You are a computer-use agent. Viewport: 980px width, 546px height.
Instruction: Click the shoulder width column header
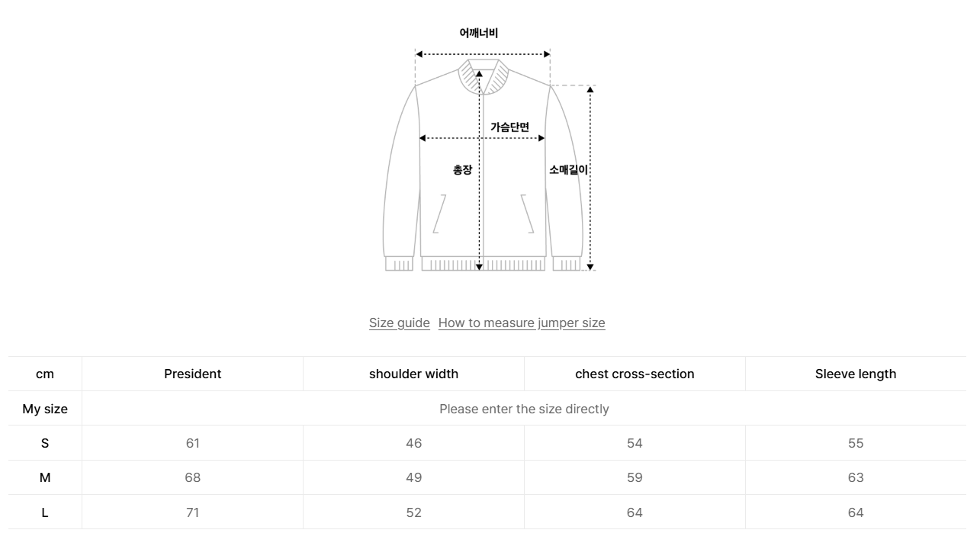click(413, 374)
